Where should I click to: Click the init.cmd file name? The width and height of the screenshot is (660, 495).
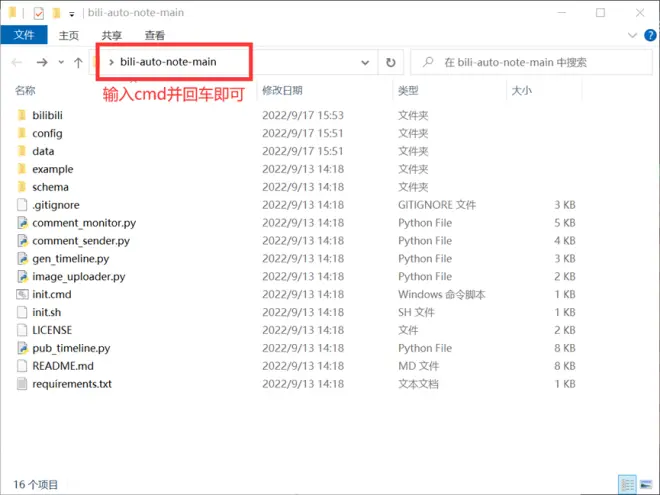(52, 294)
